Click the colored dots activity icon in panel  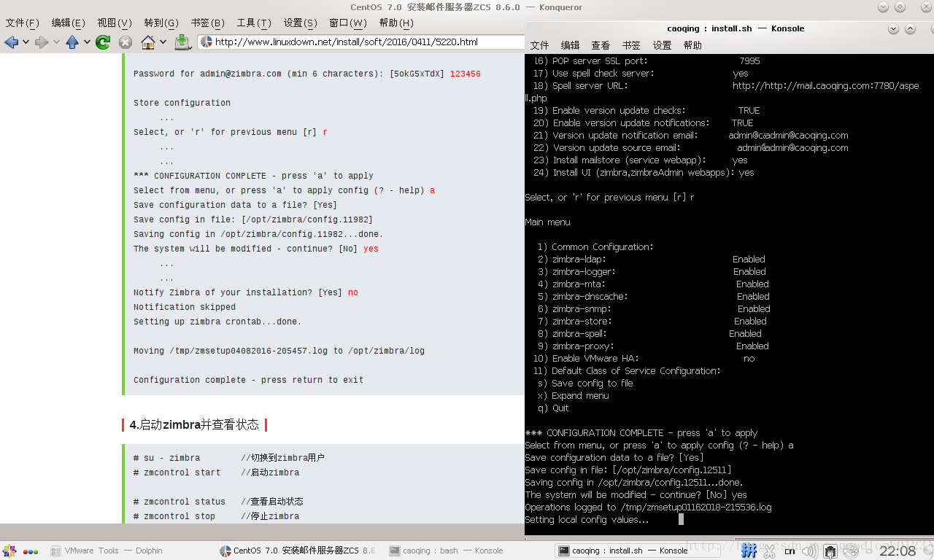pos(31,551)
